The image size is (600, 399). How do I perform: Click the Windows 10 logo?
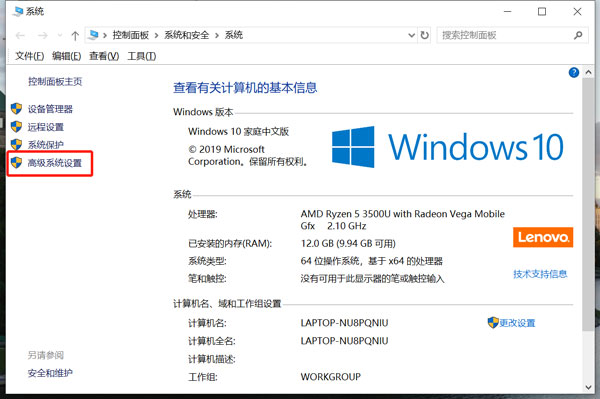[x=448, y=147]
